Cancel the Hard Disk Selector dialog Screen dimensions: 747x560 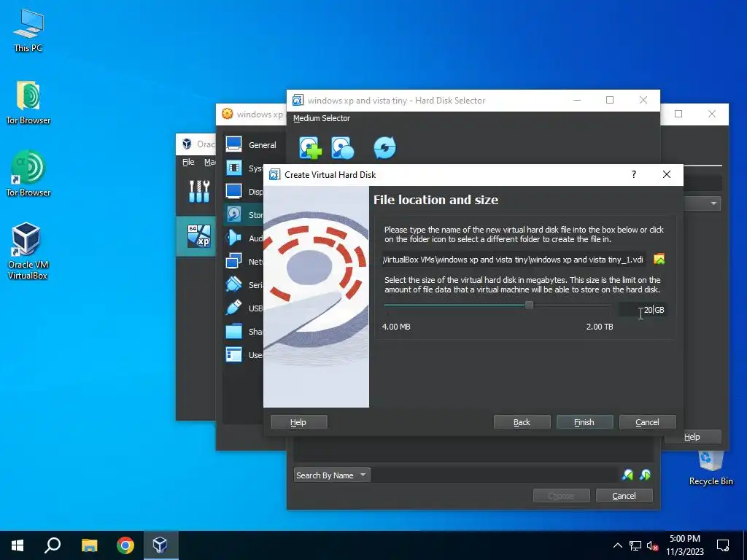click(624, 496)
